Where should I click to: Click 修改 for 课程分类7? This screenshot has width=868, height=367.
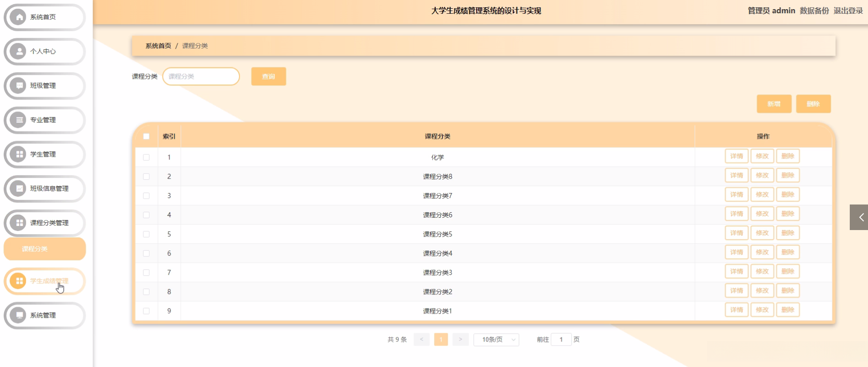[x=762, y=194]
